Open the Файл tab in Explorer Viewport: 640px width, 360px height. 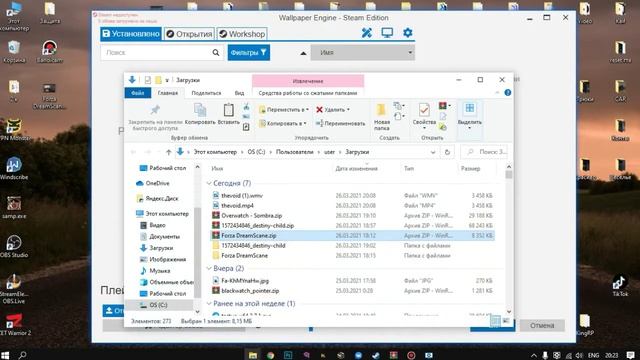click(x=138, y=93)
